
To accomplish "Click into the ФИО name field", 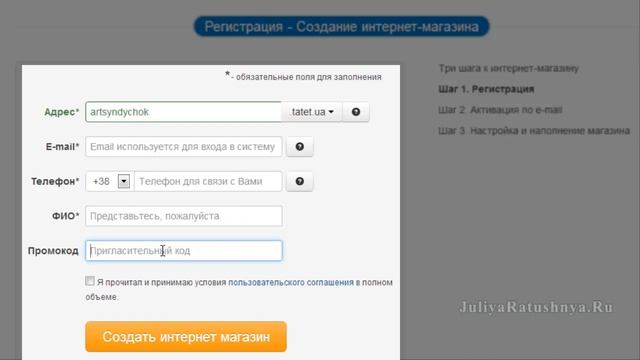I will (x=184, y=216).
